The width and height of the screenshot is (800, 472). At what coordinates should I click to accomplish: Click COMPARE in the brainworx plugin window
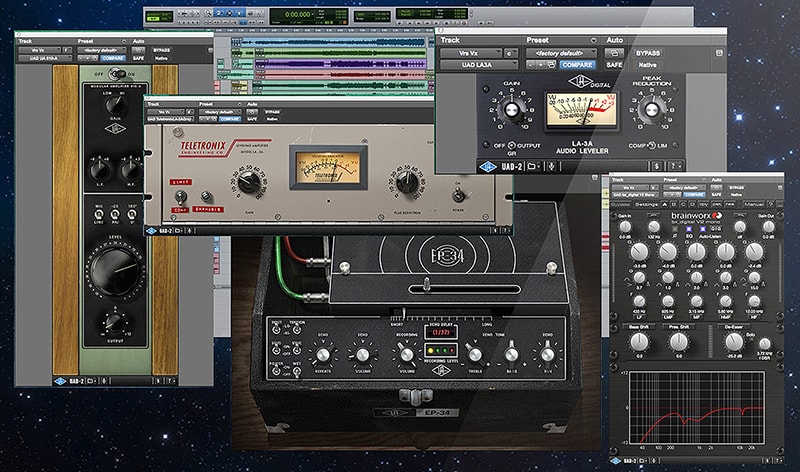click(695, 194)
